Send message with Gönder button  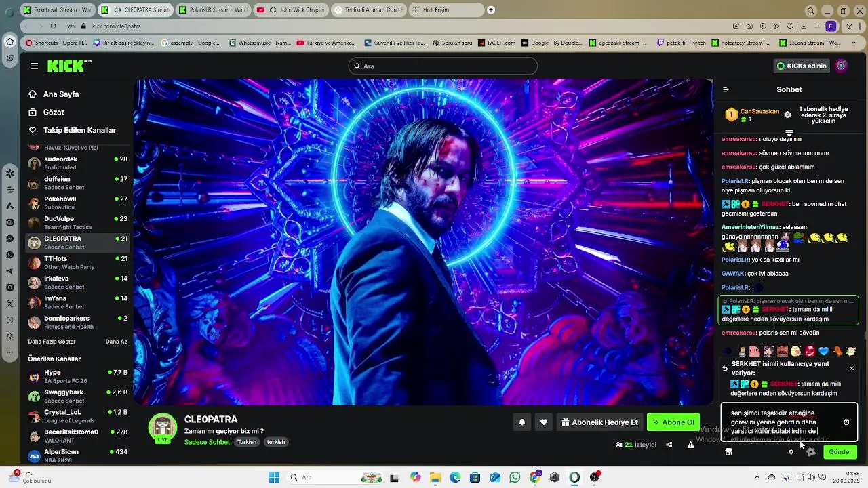pos(840,452)
